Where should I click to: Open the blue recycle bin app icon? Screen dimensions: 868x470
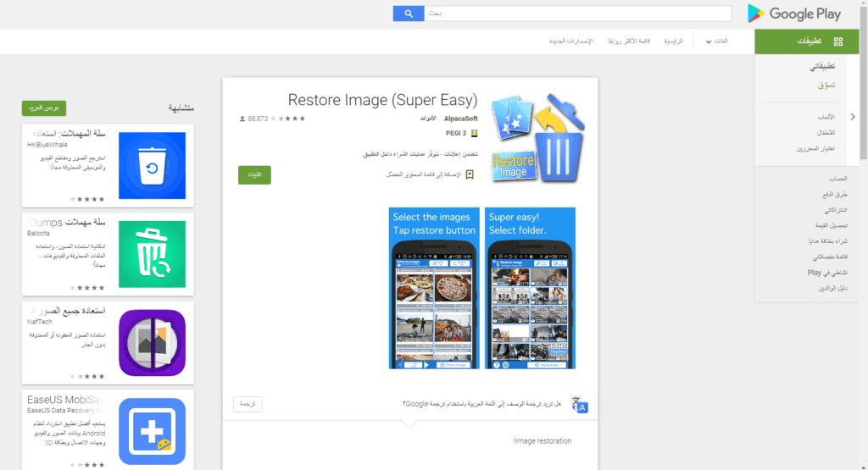152,165
